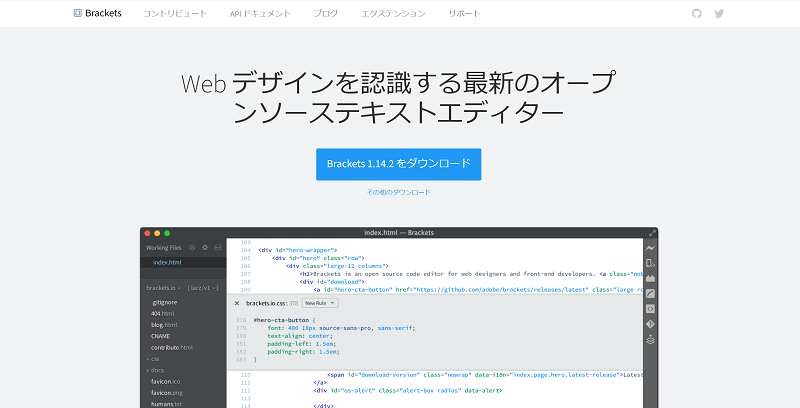
Task: Click the code brackets toolbar icon
Action: coord(650,309)
